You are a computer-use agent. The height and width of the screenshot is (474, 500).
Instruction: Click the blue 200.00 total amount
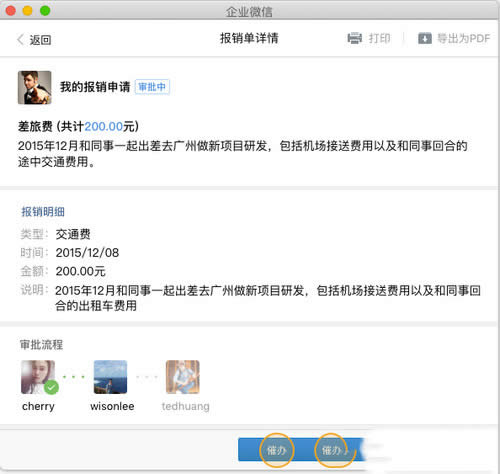(104, 127)
